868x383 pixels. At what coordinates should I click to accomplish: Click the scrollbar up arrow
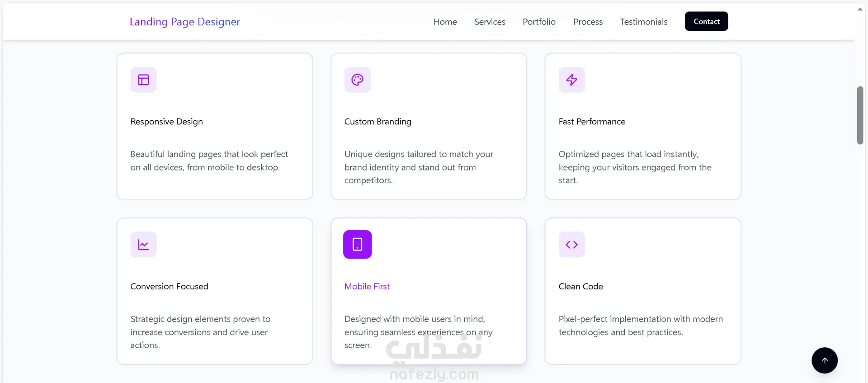coord(860,9)
